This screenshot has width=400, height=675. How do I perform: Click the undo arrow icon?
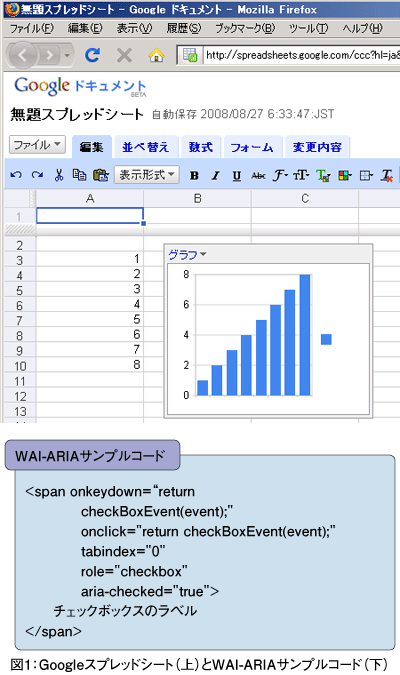pos(16,175)
